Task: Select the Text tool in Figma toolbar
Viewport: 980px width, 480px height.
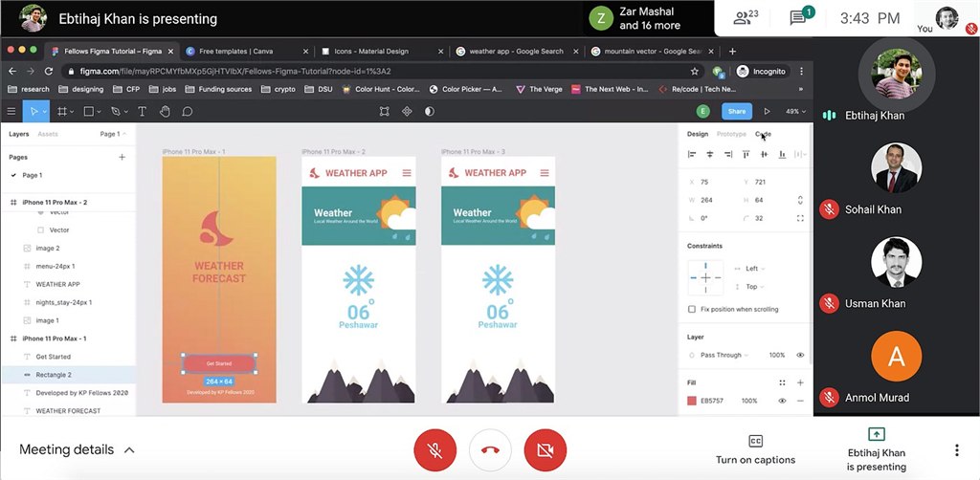Action: pos(143,111)
